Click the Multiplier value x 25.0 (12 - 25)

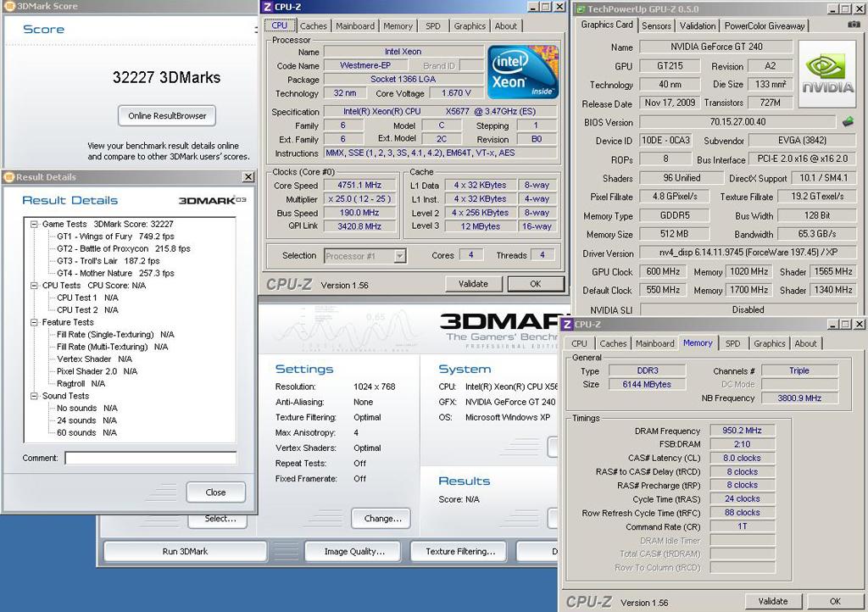pos(359,199)
